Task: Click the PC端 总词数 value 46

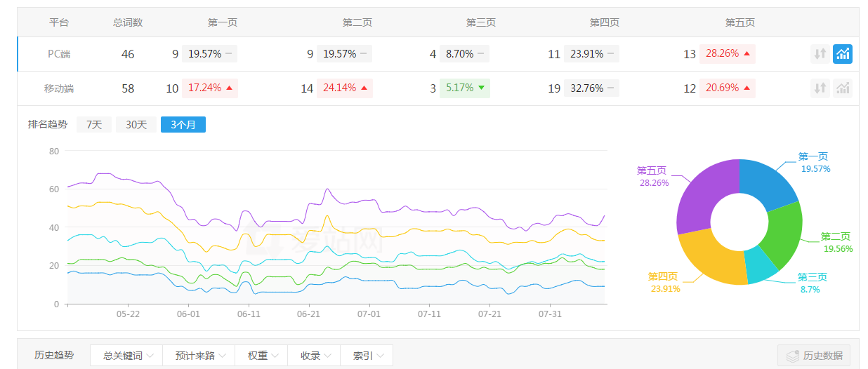Action: pyautogui.click(x=128, y=54)
